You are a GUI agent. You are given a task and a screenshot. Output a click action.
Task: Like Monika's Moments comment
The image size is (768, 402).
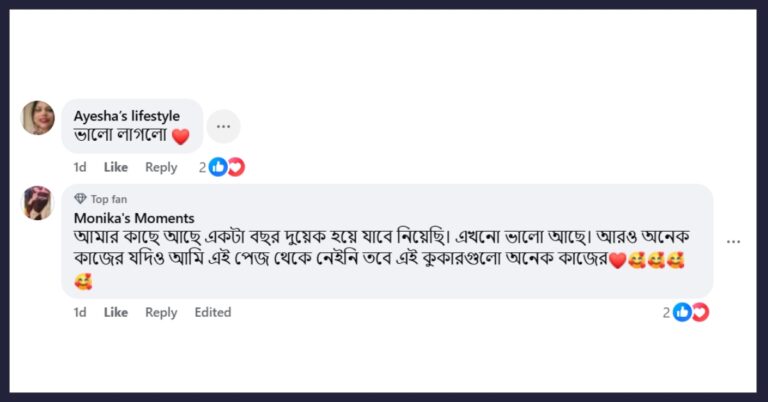click(116, 312)
